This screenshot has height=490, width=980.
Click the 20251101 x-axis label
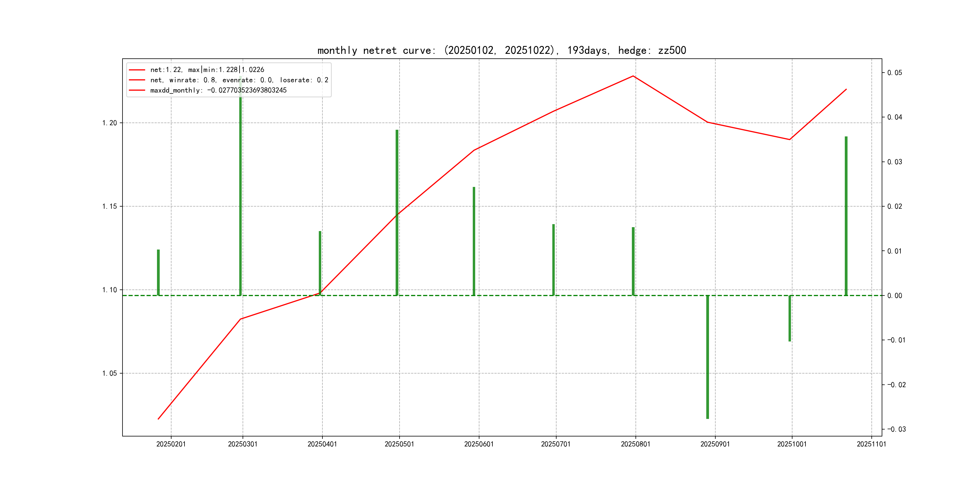[x=871, y=444]
